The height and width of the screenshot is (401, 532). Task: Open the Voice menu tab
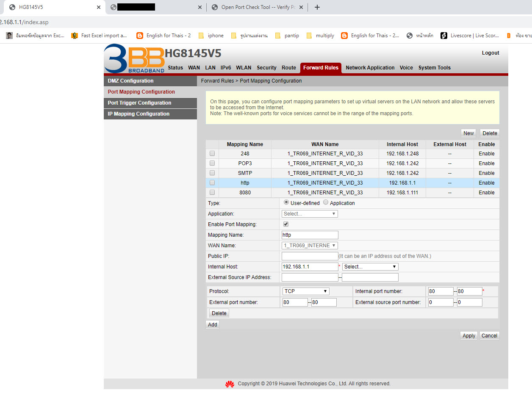coord(406,68)
